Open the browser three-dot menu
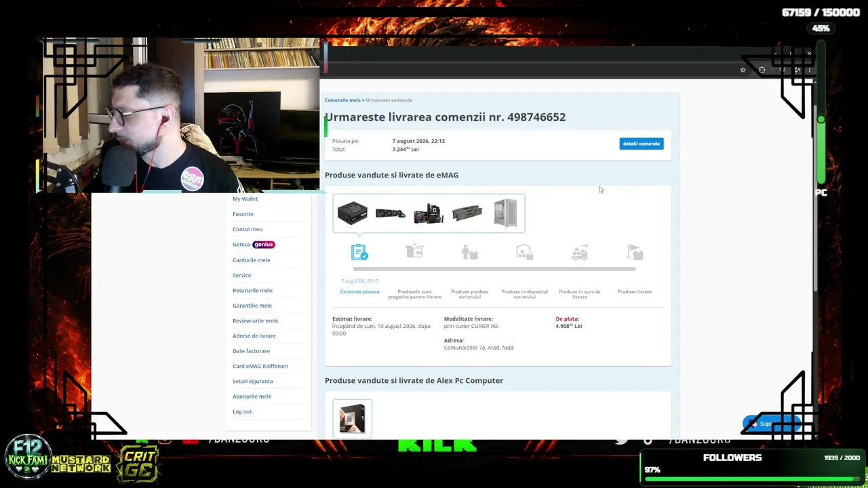Image resolution: width=868 pixels, height=488 pixels. (x=809, y=70)
